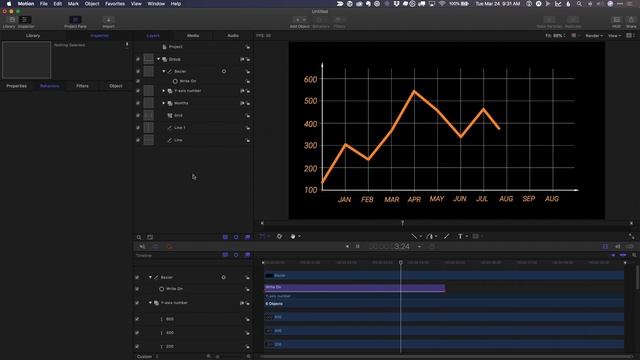Click the search icon below Layers list

tap(139, 237)
